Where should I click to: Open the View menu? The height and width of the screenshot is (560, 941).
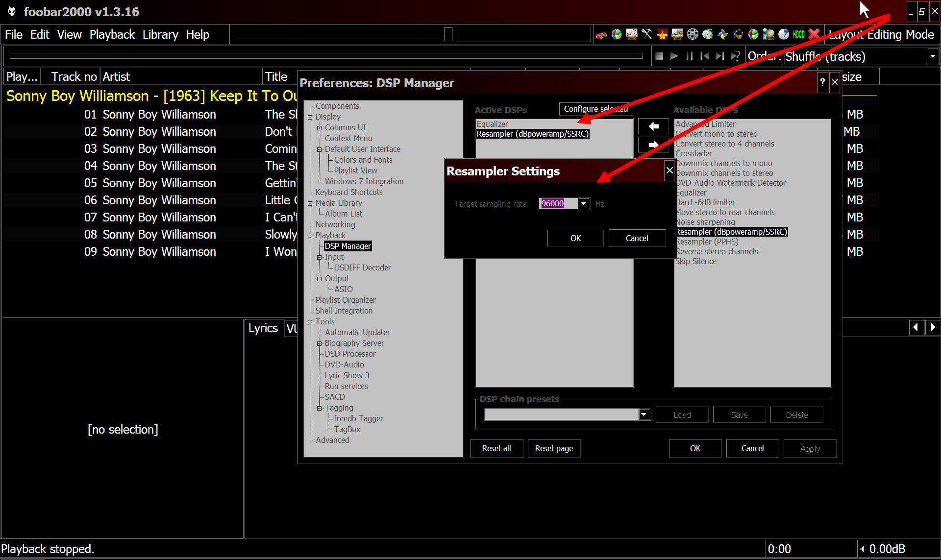[x=69, y=35]
